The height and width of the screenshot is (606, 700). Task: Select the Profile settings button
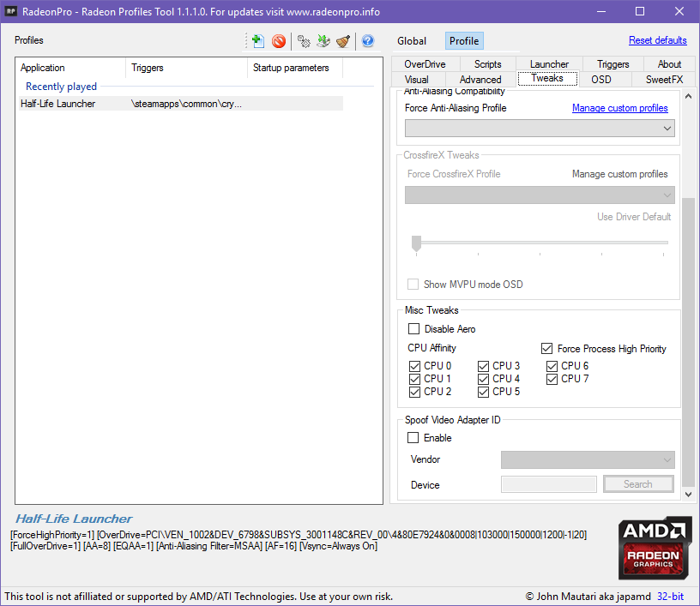point(464,41)
